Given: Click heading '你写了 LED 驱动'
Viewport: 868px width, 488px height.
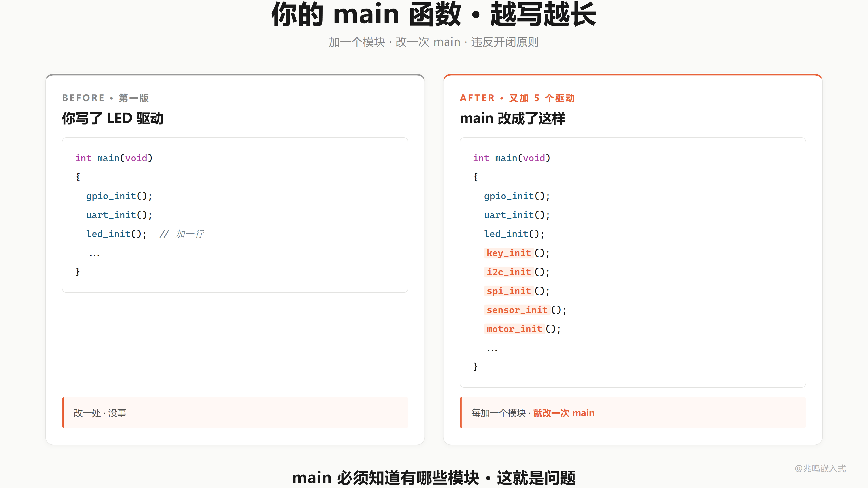Looking at the screenshot, I should [x=113, y=118].
